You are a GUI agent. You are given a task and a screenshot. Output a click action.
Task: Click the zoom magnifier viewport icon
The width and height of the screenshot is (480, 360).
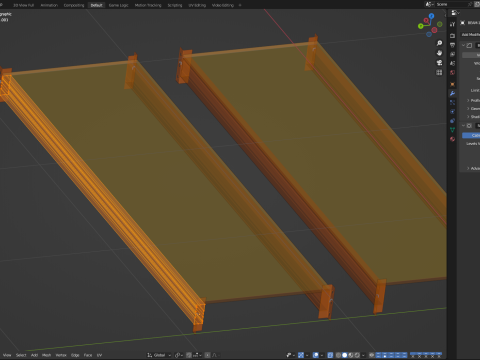(439, 43)
